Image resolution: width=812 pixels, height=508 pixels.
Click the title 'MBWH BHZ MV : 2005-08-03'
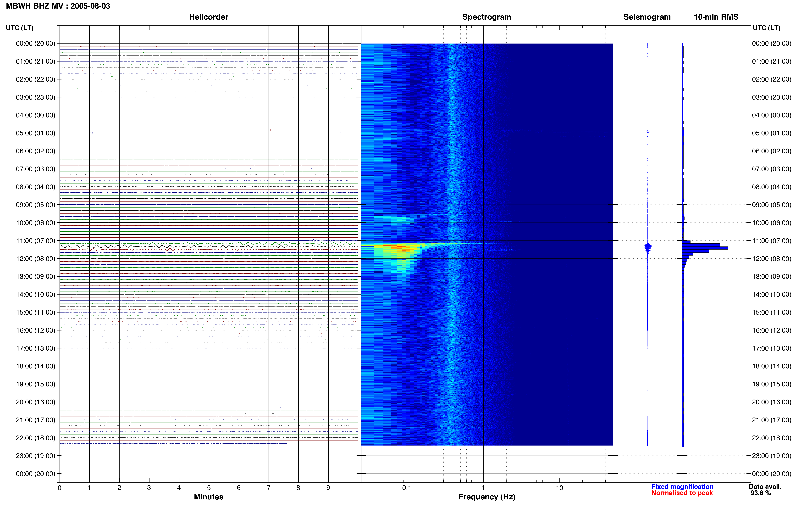coord(58,6)
